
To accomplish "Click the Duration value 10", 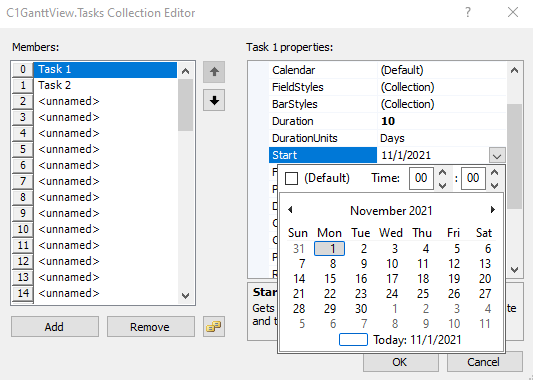I will (388, 121).
